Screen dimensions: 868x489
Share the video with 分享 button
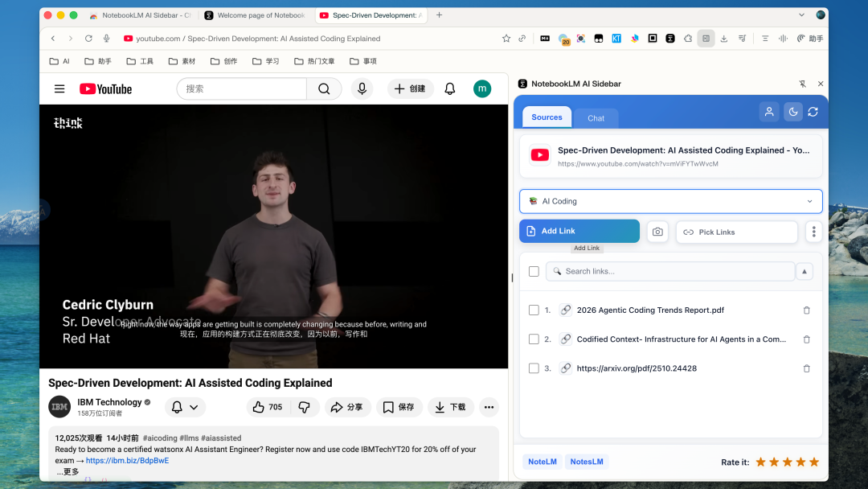(x=347, y=407)
